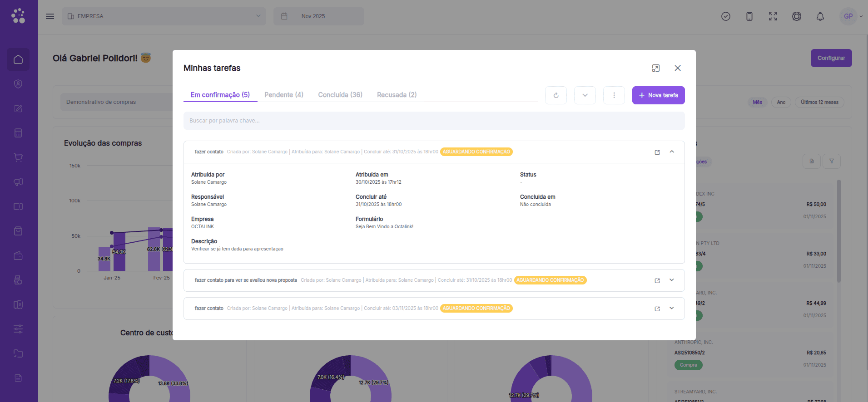The image size is (868, 402).
Task: Open the help lifebuoy icon in header
Action: [797, 16]
